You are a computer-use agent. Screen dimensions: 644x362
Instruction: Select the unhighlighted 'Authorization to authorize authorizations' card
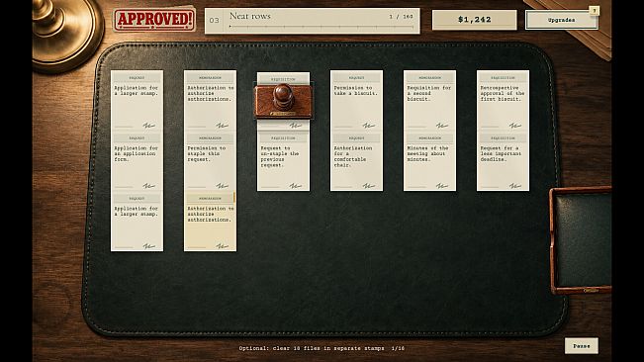click(x=210, y=100)
